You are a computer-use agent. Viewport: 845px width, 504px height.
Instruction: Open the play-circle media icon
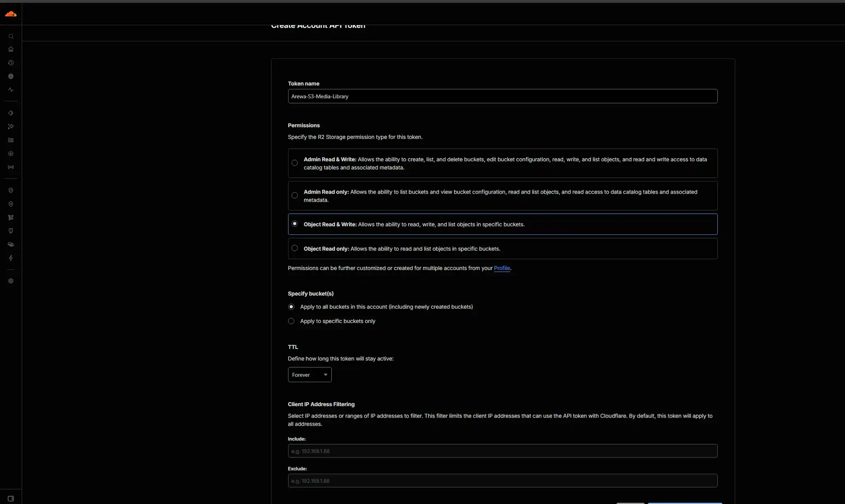tap(11, 154)
